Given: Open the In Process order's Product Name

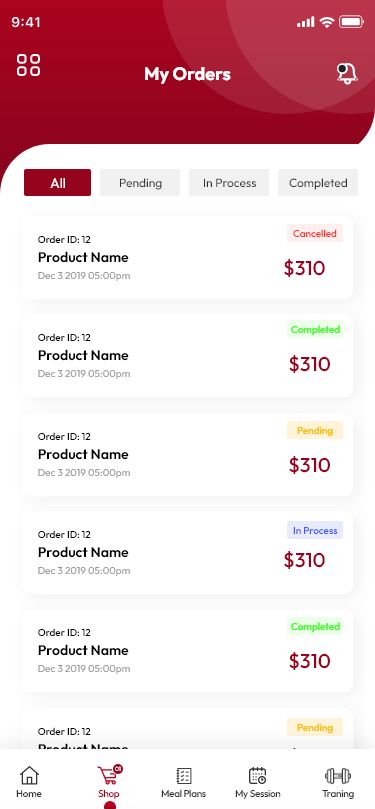Looking at the screenshot, I should coord(83,552).
